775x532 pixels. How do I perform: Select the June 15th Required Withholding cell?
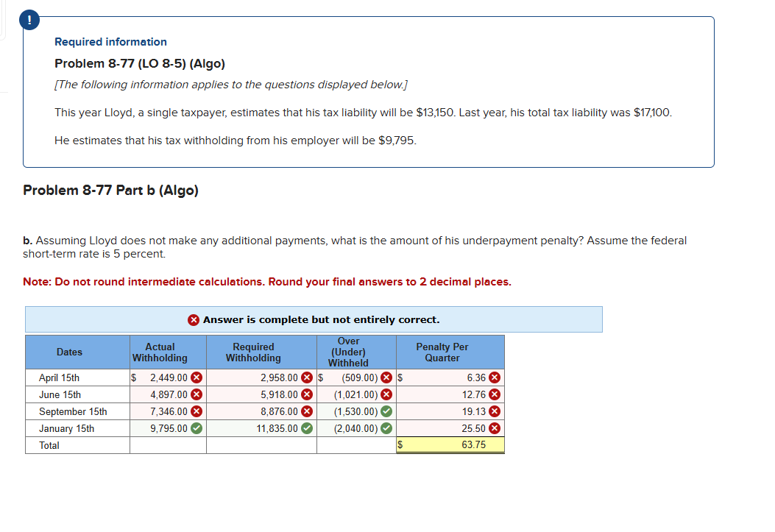tap(261, 394)
